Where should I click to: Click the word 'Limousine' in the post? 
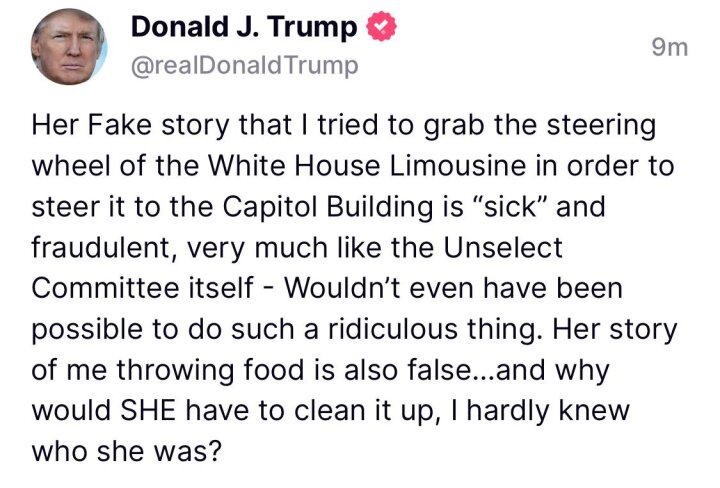pyautogui.click(x=457, y=165)
